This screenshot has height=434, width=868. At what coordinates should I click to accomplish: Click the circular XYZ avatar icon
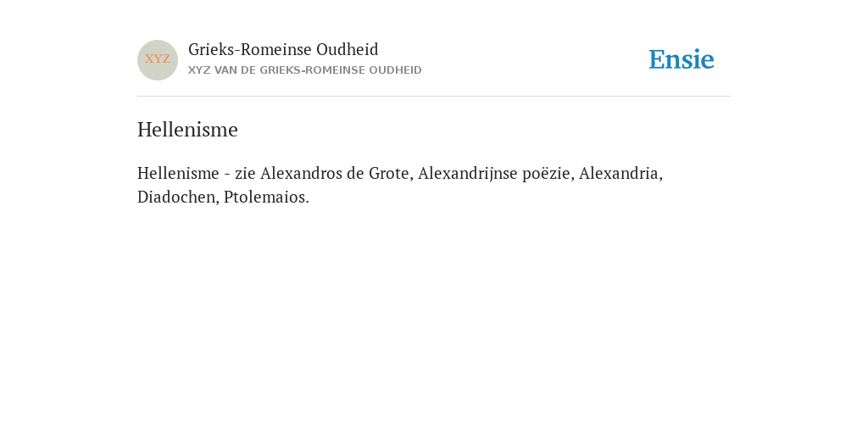pos(158,60)
